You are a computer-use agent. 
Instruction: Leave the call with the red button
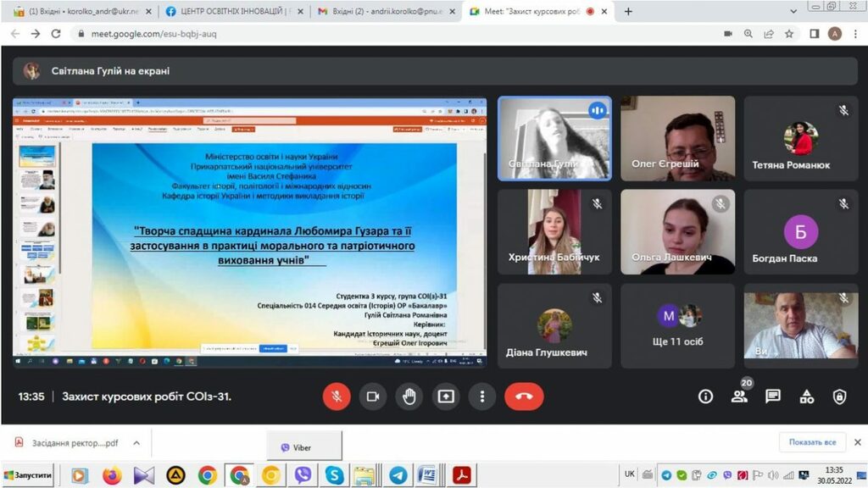524,396
